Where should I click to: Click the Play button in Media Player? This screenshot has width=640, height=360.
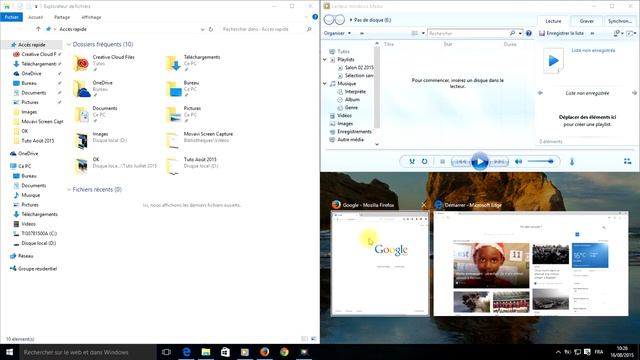(480, 162)
